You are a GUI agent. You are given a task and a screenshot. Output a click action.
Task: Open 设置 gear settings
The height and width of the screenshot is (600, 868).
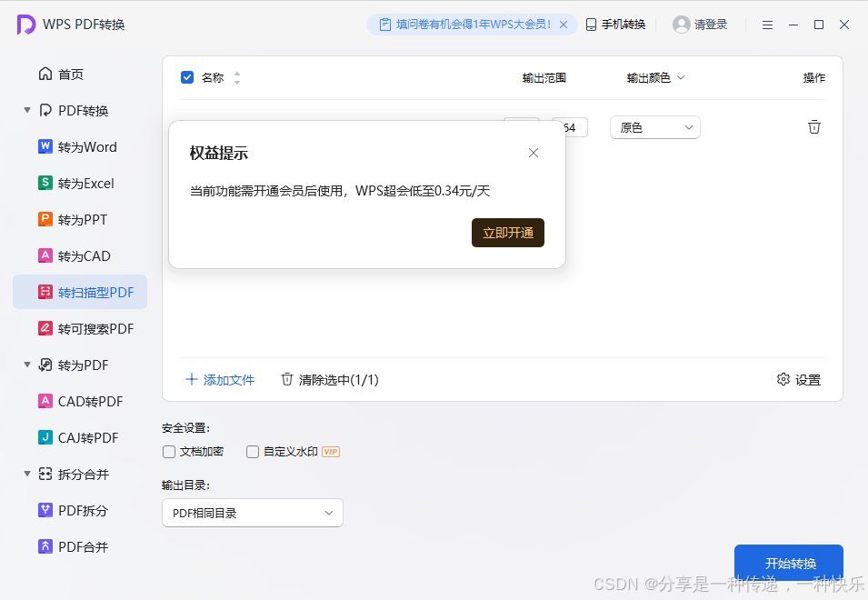pos(799,380)
